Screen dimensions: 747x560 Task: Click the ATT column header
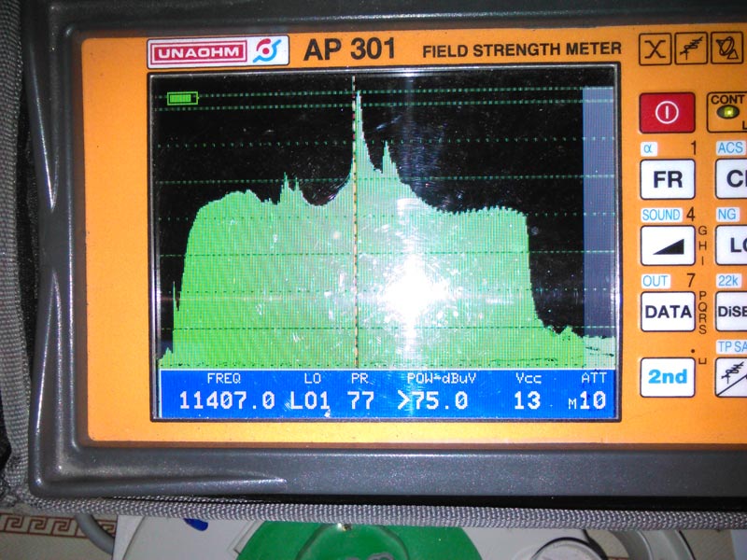[594, 378]
